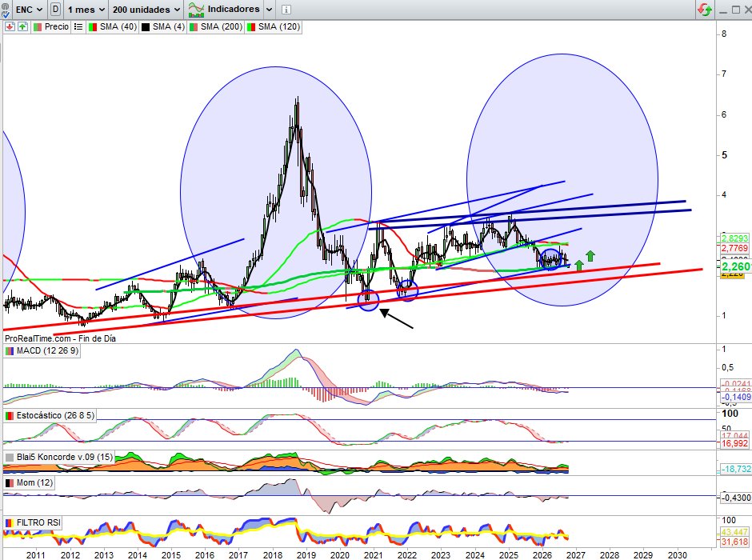Select the SMA (200) legend label

221,27
